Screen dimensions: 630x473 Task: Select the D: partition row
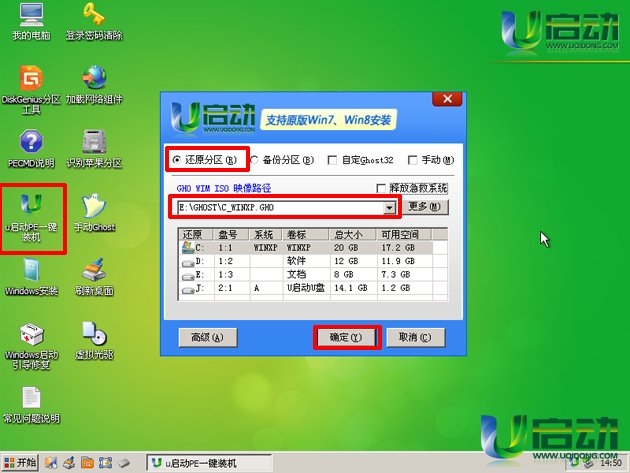[313, 261]
